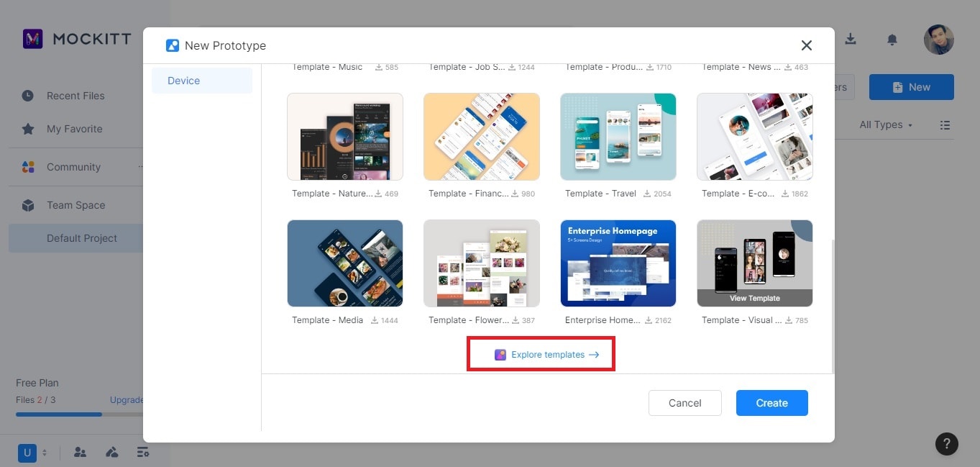Screen dimensions: 980x467
Task: Click the Community colored-dots icon
Action: coord(28,167)
